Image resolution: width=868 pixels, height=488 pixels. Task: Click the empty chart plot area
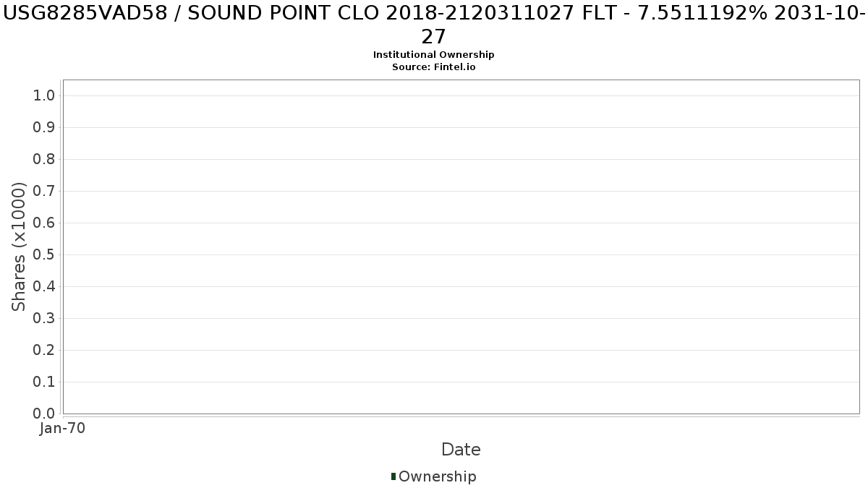(461, 247)
